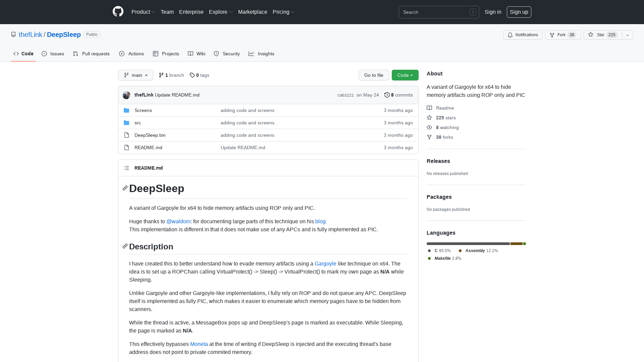Click the Assembly 12.2% language entry
Viewport: 644px width, 362px height.
pos(478,251)
